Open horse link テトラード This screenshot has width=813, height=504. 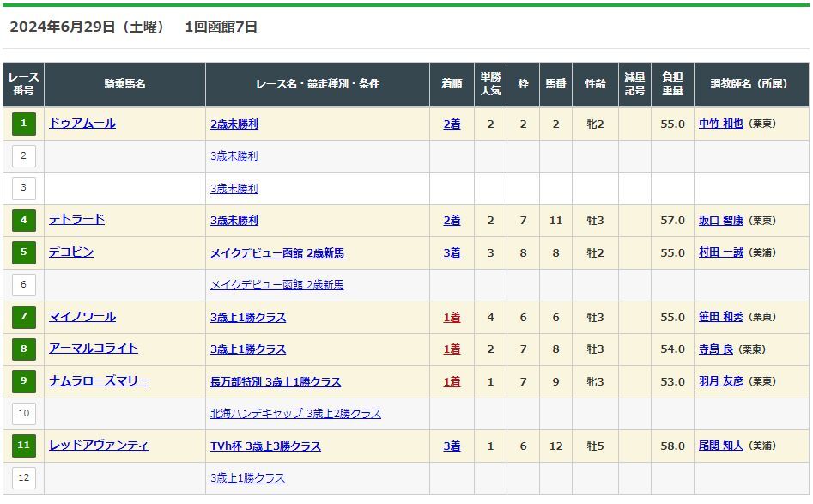pos(76,219)
